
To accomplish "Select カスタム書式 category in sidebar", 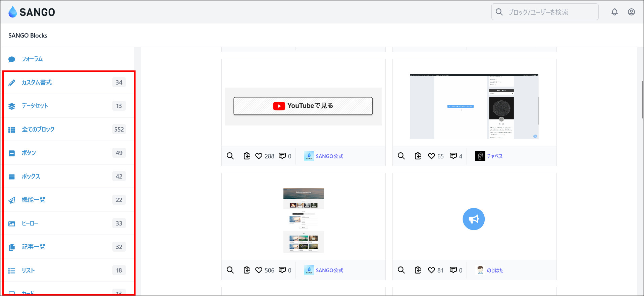I will (37, 83).
